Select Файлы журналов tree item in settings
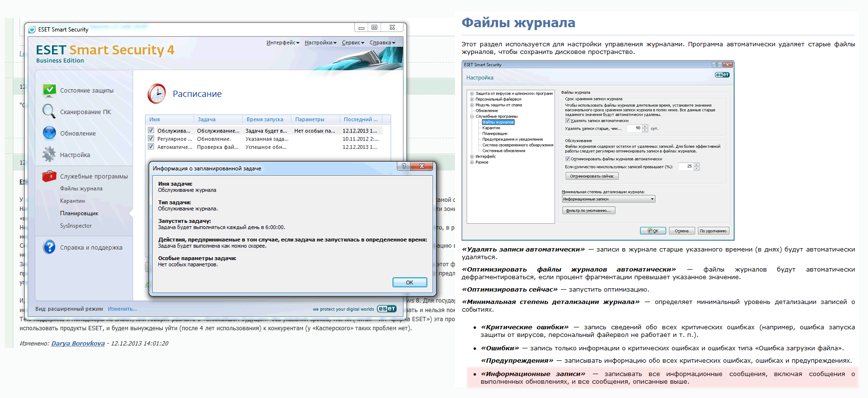This screenshot has width=868, height=398. 498,122
